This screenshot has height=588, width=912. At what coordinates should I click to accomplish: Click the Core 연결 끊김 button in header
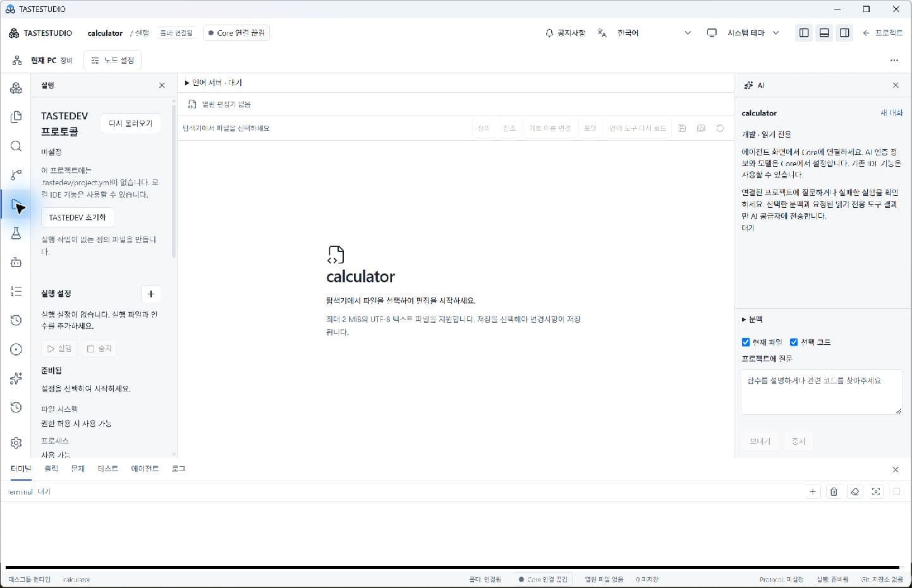236,33
